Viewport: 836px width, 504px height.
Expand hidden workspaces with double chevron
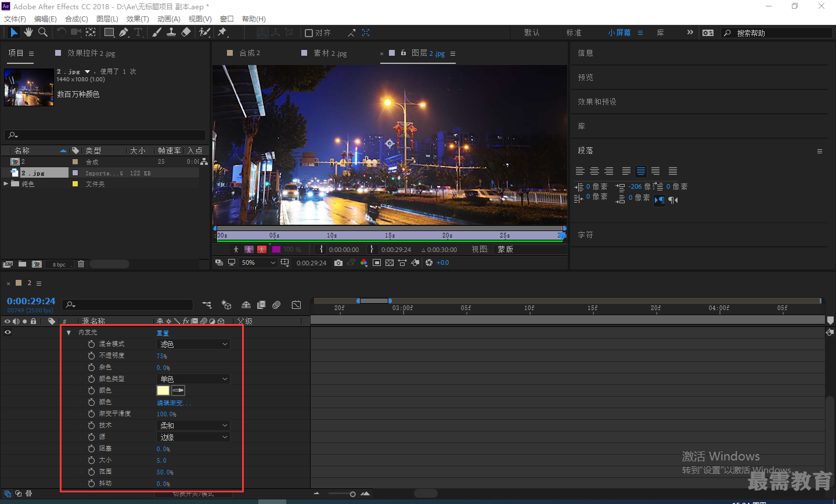point(690,33)
